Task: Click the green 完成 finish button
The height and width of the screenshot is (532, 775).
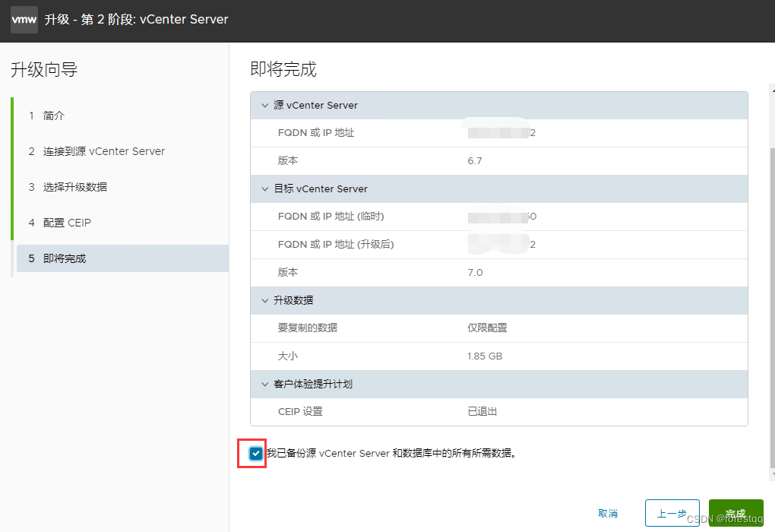Action: (736, 513)
